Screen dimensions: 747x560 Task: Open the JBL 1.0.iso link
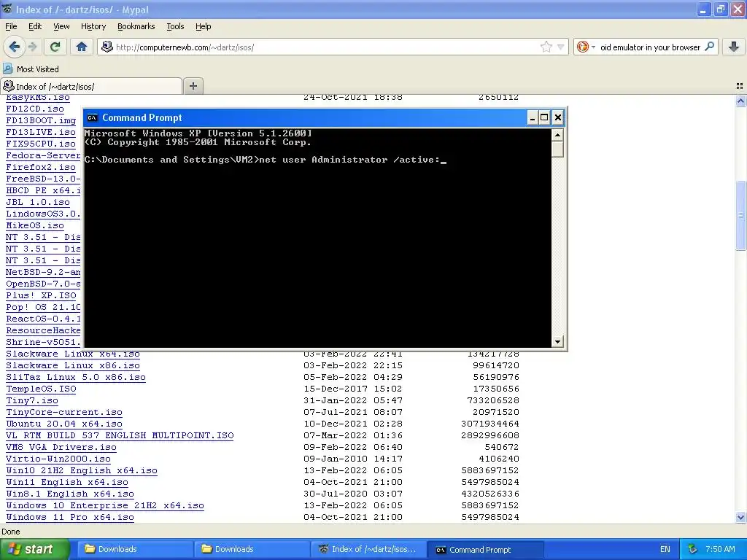point(38,202)
